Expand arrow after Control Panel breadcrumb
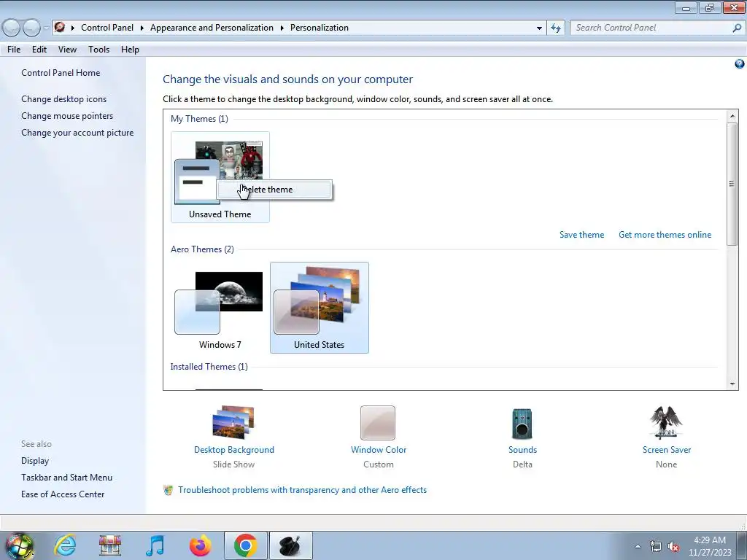 (x=142, y=28)
